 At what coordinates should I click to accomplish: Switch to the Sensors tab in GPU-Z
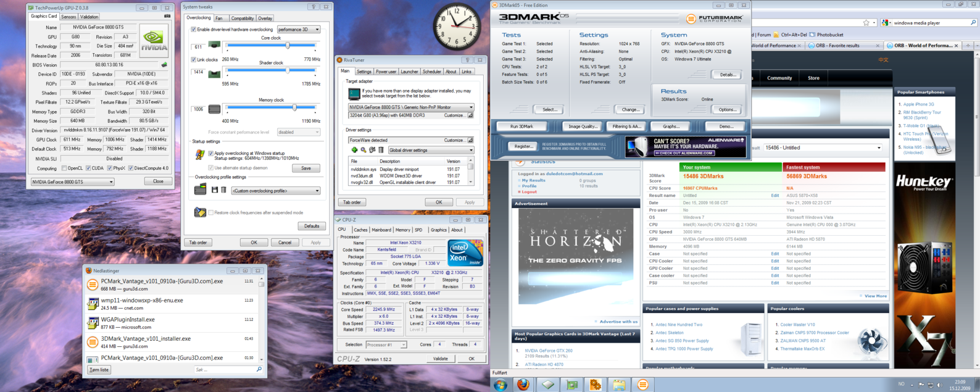pos(69,17)
